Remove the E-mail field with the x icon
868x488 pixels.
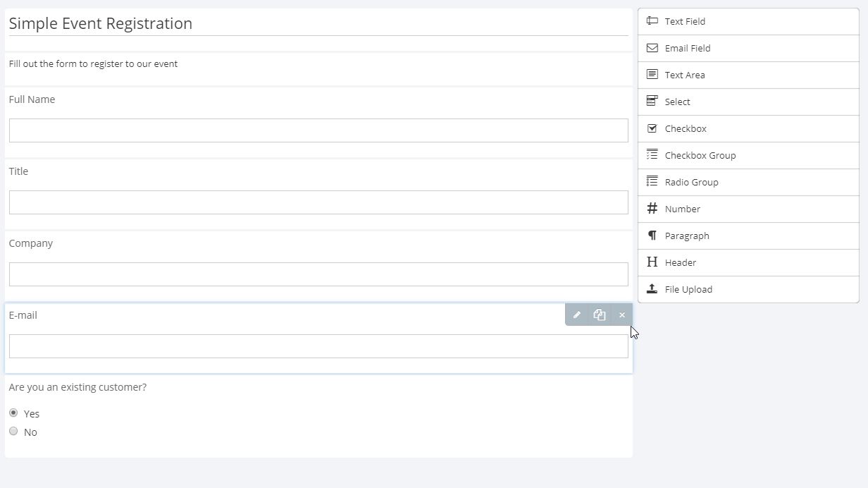(x=622, y=315)
